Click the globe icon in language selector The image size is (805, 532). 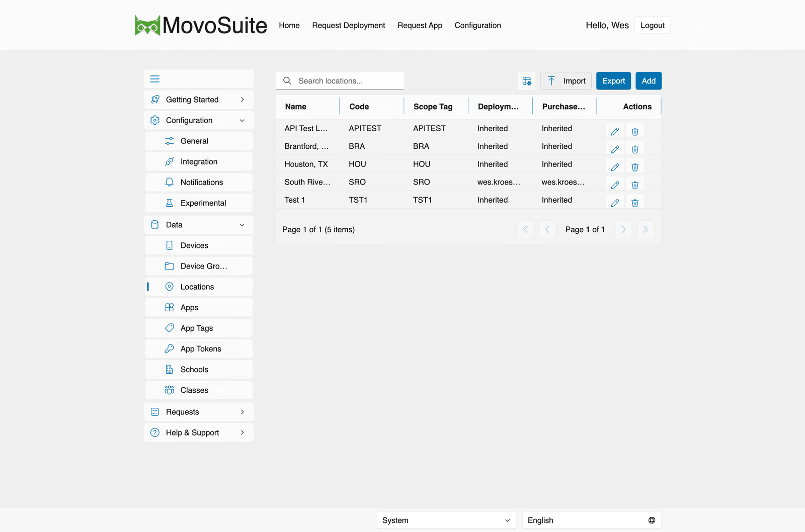652,520
